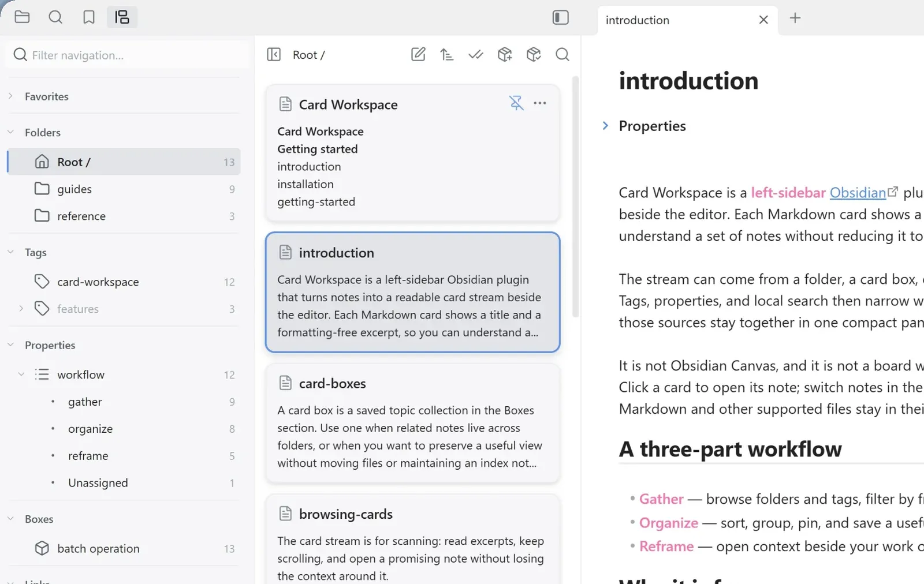Select the card-workspace tag
The height and width of the screenshot is (584, 924).
pos(124,282)
